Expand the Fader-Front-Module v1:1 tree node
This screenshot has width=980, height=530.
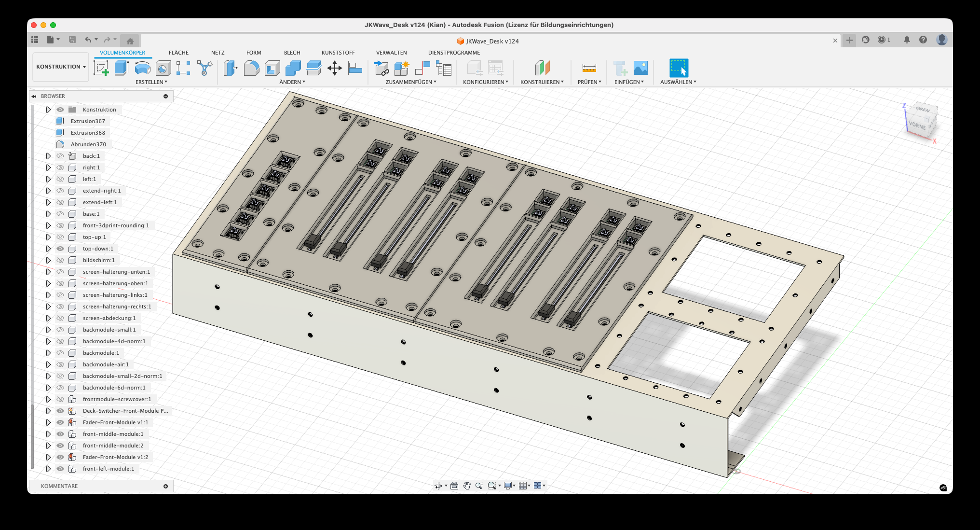point(48,422)
